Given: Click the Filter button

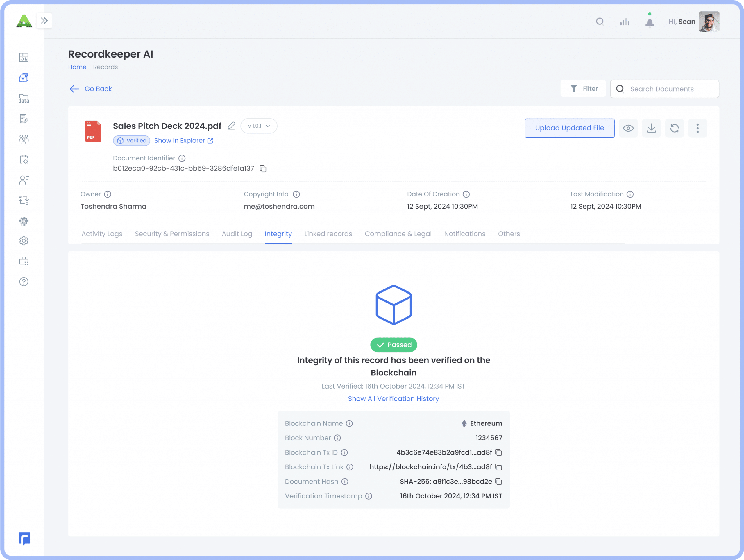Looking at the screenshot, I should [583, 89].
